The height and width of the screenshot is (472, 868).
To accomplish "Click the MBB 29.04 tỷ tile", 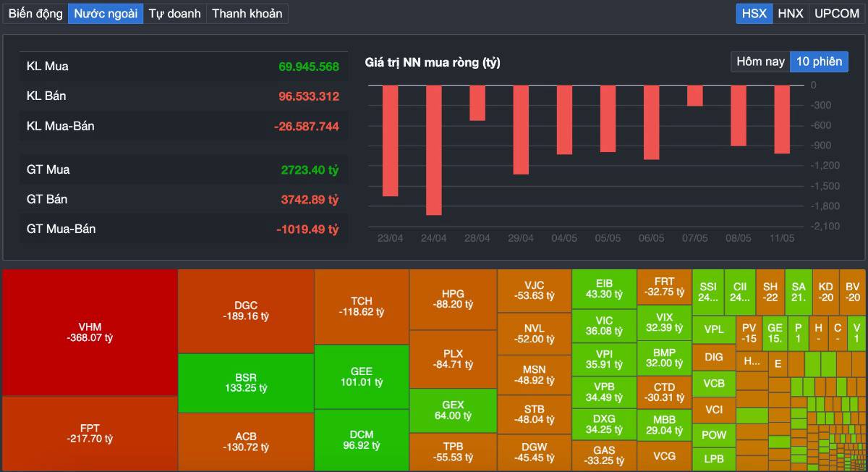I will 664,425.
